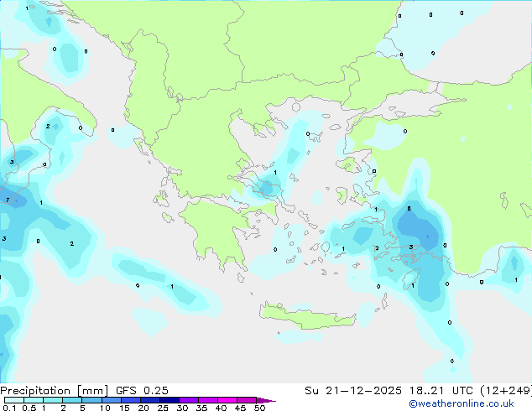Click the legend scale label "30"
This screenshot has width=532, height=411.
pyautogui.click(x=182, y=408)
